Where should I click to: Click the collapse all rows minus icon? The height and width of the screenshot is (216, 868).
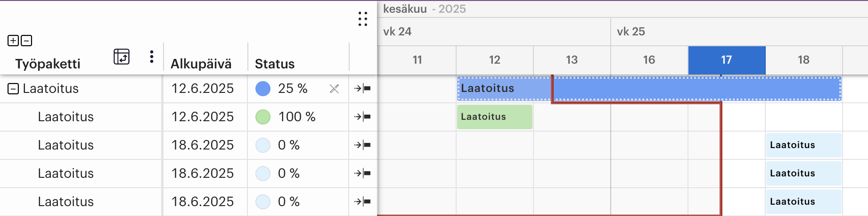[27, 41]
